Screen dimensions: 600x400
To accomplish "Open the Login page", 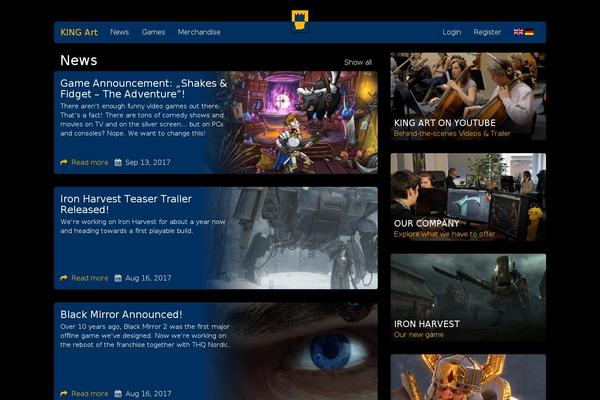I will 452,32.
